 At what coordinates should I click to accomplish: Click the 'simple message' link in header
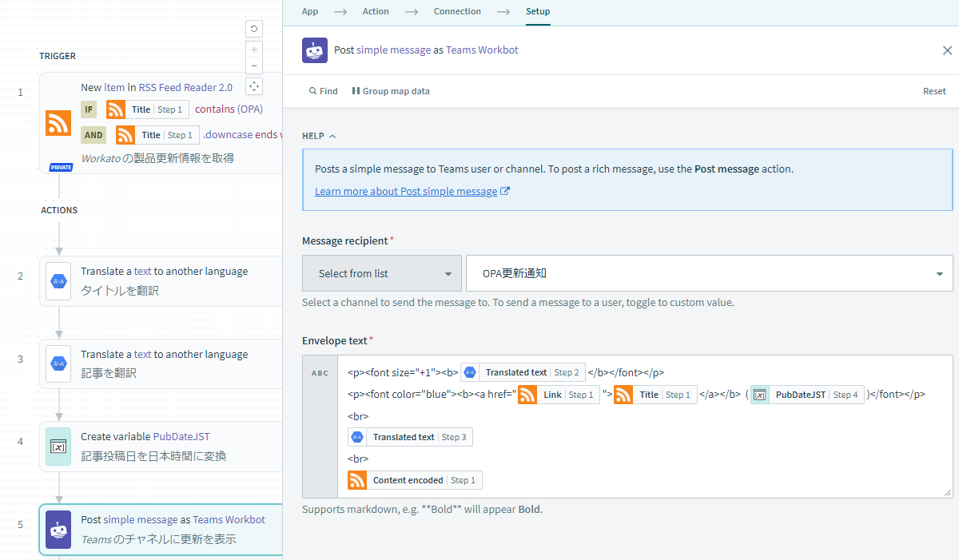[x=393, y=50]
